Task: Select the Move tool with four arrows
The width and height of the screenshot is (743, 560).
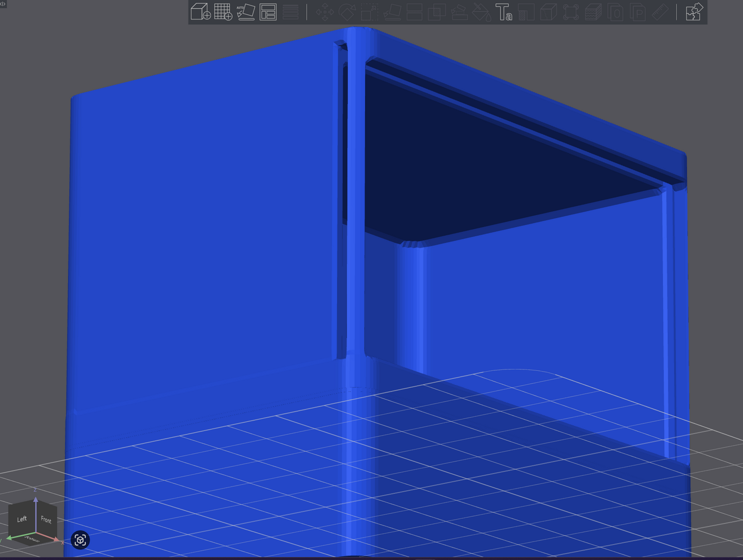Action: (x=324, y=12)
